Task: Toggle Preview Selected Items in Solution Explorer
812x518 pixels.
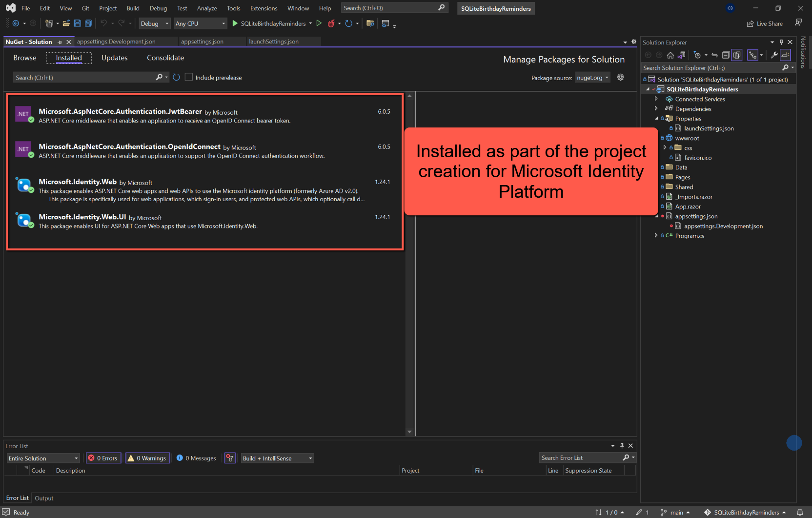Action: (785, 55)
